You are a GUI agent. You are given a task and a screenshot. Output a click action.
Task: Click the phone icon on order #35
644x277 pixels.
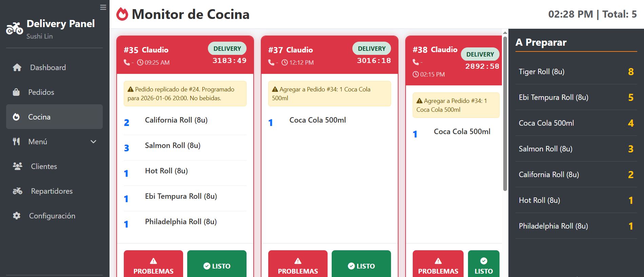[127, 62]
